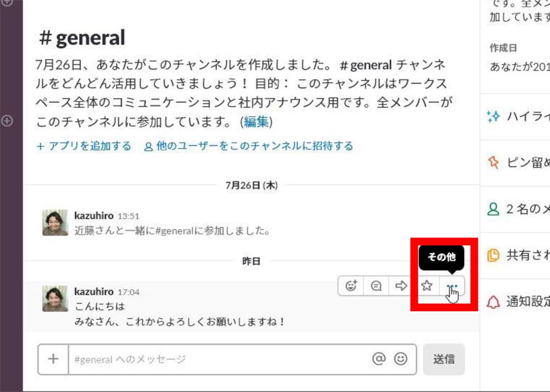Share the message with the arrow icon
The height and width of the screenshot is (392, 550).
tap(402, 286)
